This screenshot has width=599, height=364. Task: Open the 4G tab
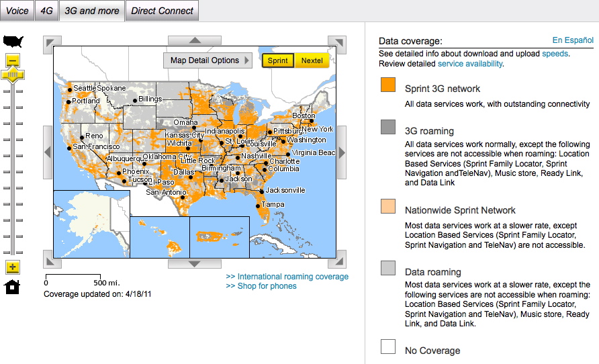(46, 11)
